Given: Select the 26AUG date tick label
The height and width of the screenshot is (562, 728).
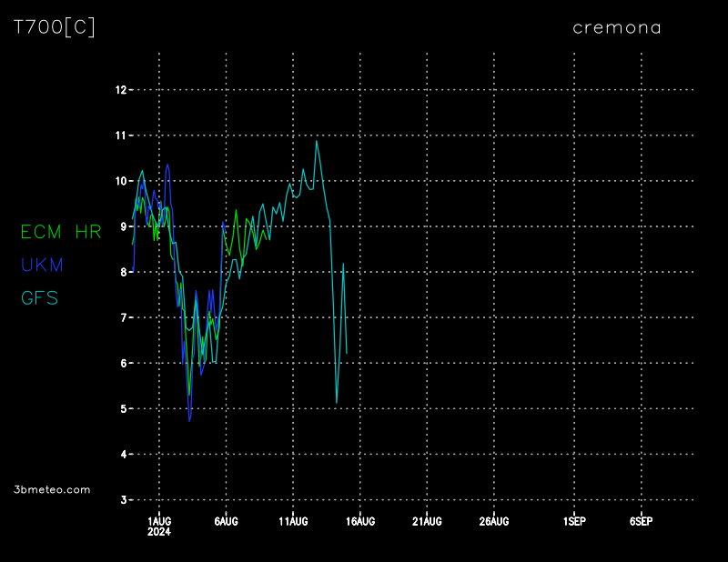Looking at the screenshot, I should point(494,521).
